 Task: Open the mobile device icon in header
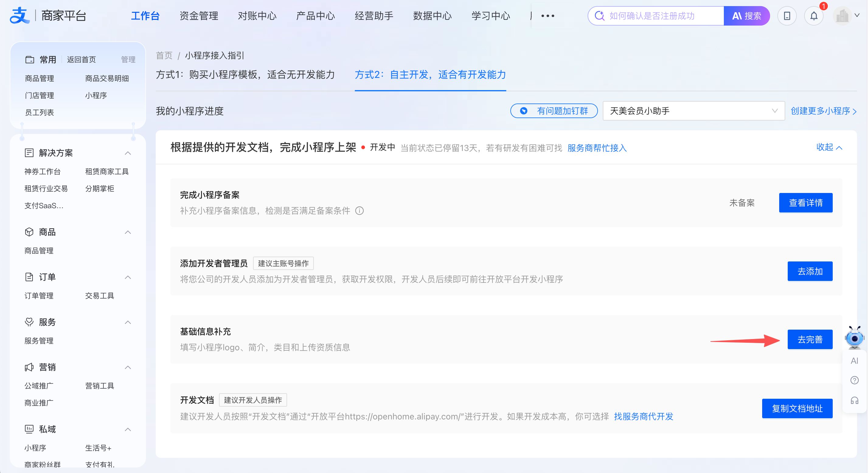(787, 16)
